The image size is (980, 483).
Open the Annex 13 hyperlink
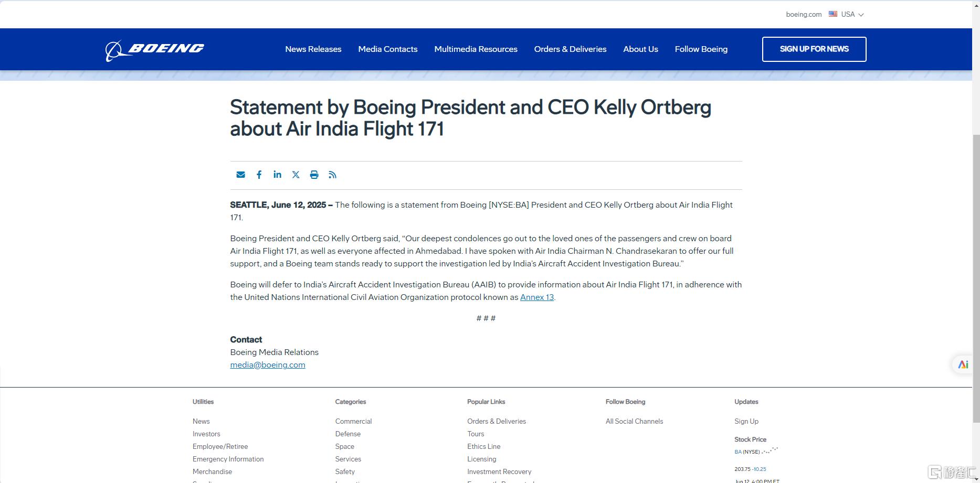pyautogui.click(x=537, y=297)
